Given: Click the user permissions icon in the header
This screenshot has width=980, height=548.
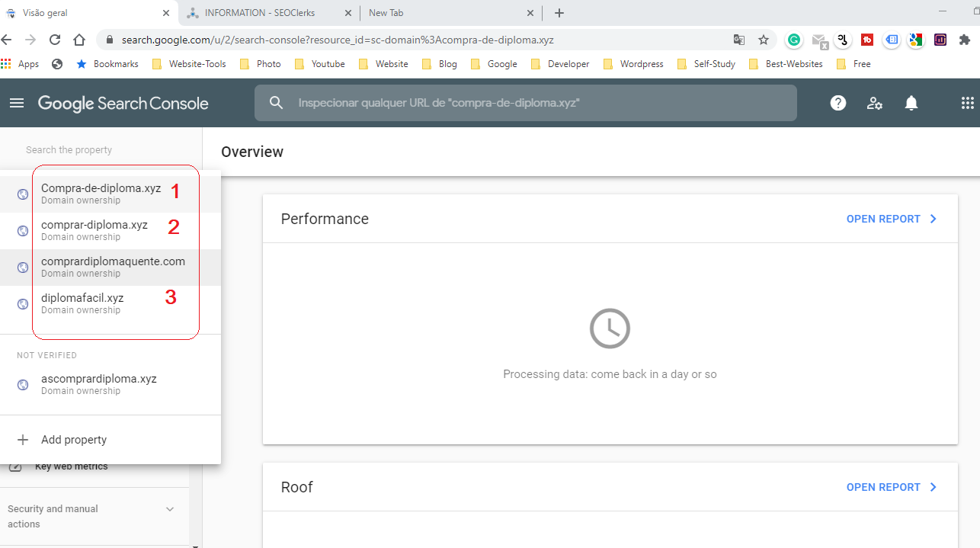Looking at the screenshot, I should point(874,102).
